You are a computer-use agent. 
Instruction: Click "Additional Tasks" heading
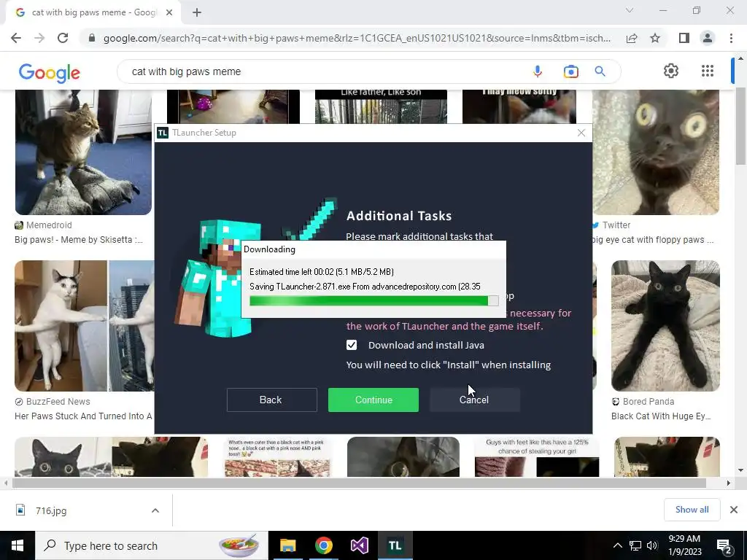[x=399, y=216]
